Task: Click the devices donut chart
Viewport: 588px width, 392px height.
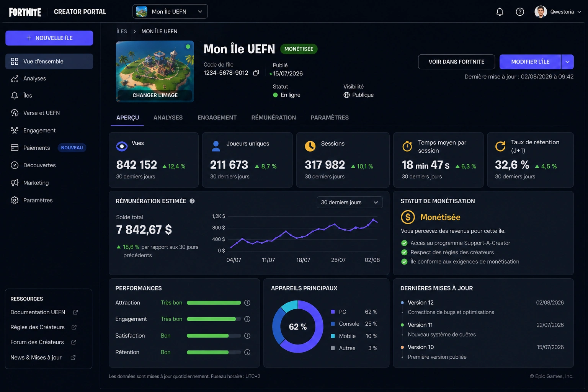Action: 298,327
